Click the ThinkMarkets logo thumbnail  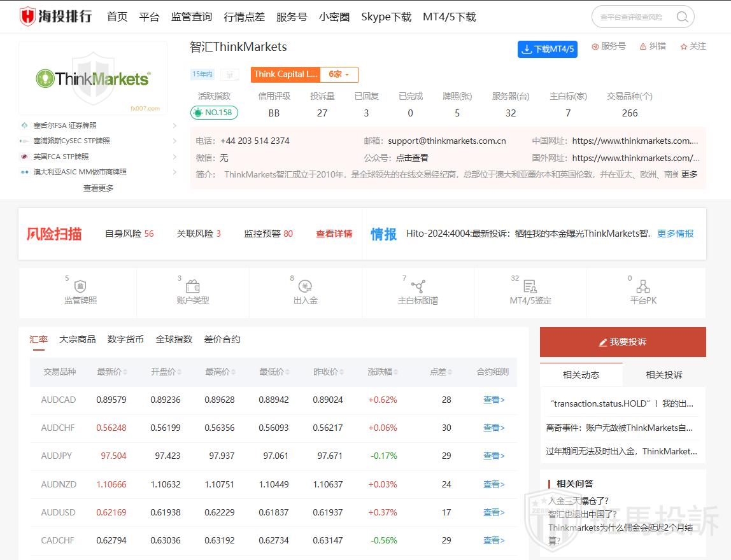(93, 78)
